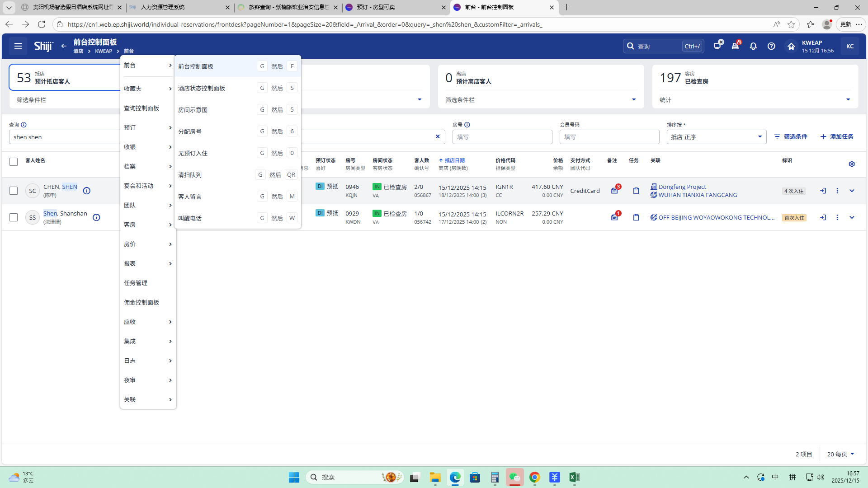Image resolution: width=868 pixels, height=488 pixels.
Task: Select 房间示意图 from the submenu
Action: tap(193, 110)
